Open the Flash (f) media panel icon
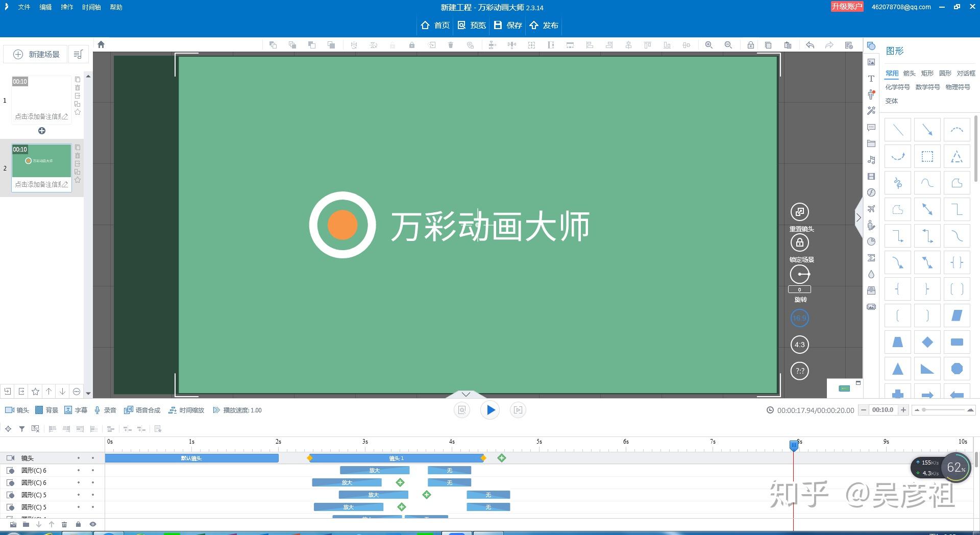 click(x=871, y=192)
